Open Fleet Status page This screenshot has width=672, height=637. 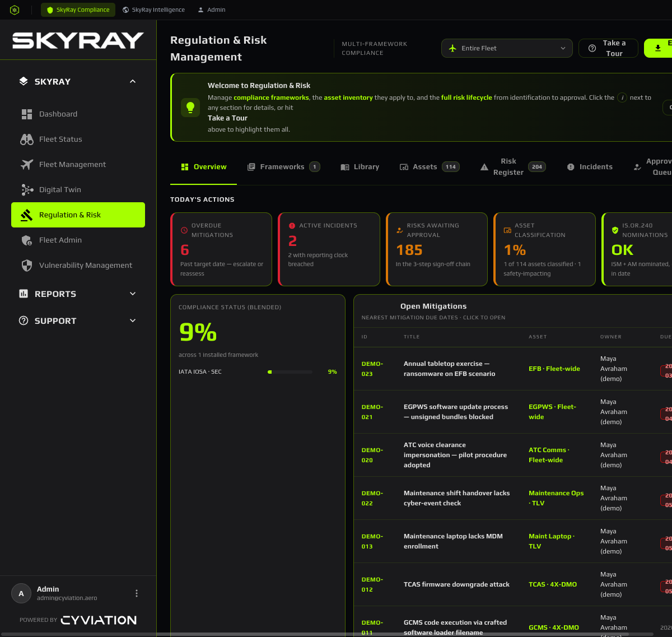(x=78, y=139)
